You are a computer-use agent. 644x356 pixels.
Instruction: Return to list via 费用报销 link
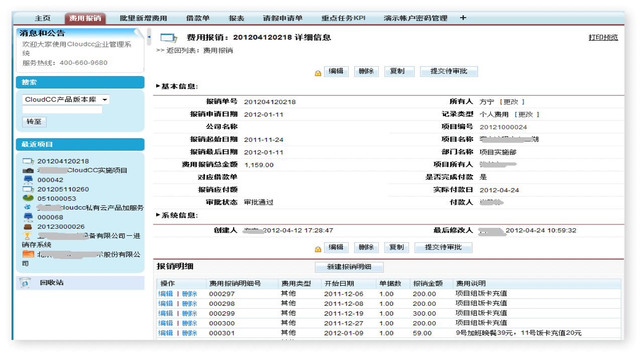218,50
